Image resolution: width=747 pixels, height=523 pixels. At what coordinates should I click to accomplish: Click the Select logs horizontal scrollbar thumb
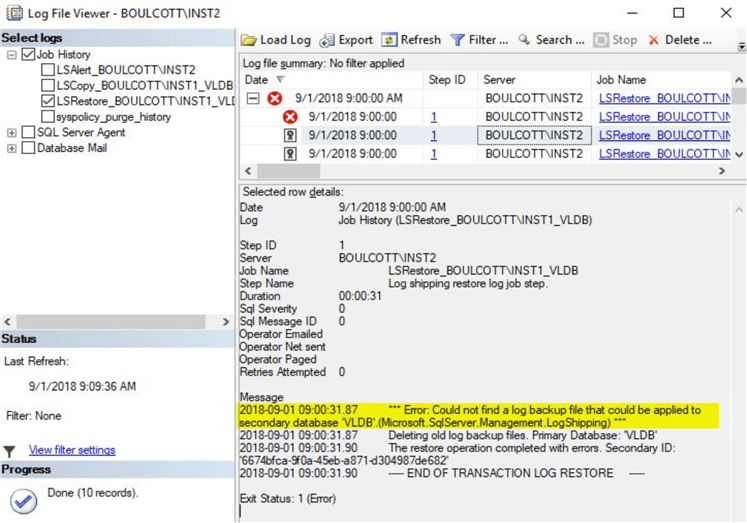point(111,322)
